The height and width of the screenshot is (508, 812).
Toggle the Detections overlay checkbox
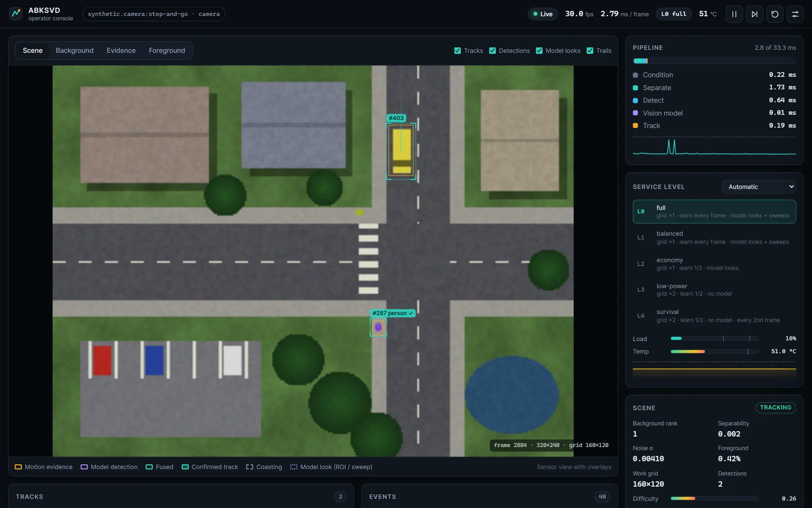coord(493,51)
